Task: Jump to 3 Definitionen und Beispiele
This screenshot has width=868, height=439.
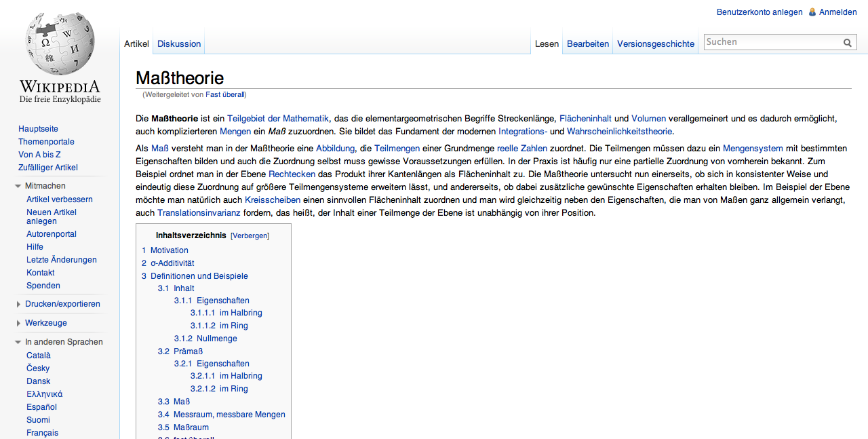Action: [x=195, y=276]
